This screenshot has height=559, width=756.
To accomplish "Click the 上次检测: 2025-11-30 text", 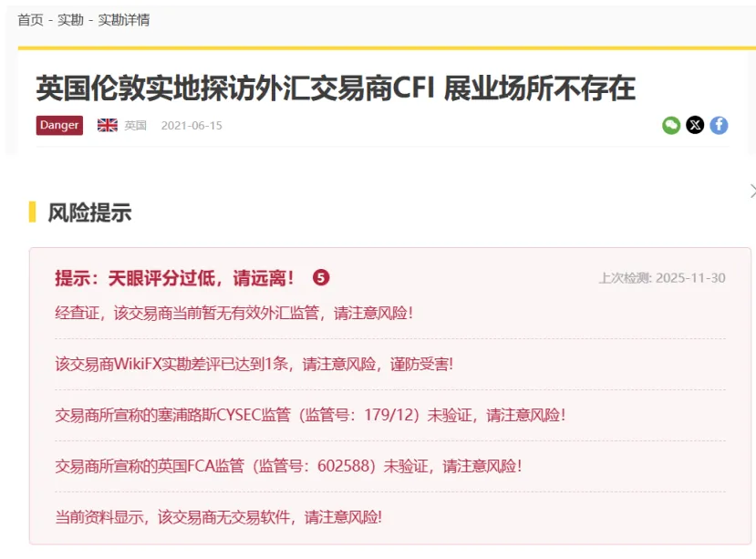I will (662, 278).
